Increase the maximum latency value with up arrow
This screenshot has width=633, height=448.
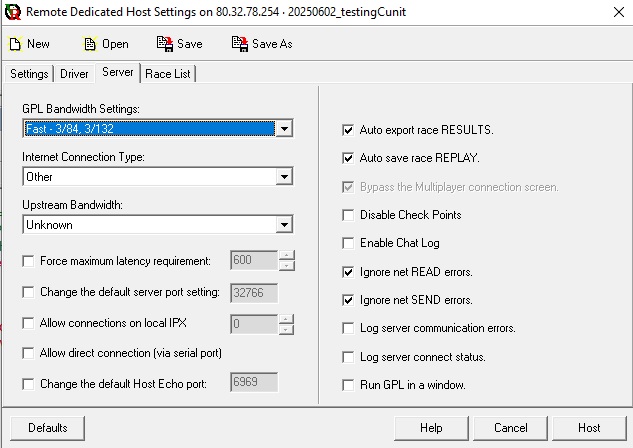[x=287, y=255]
